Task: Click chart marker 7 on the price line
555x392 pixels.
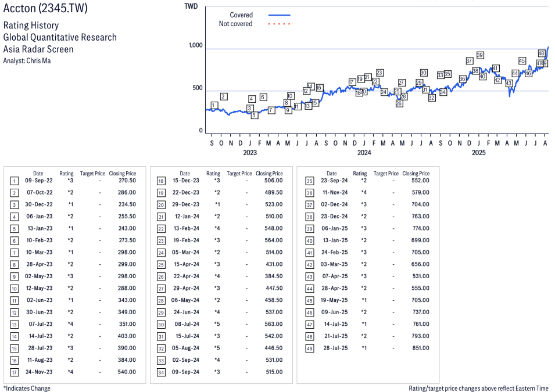Action: coord(271,110)
